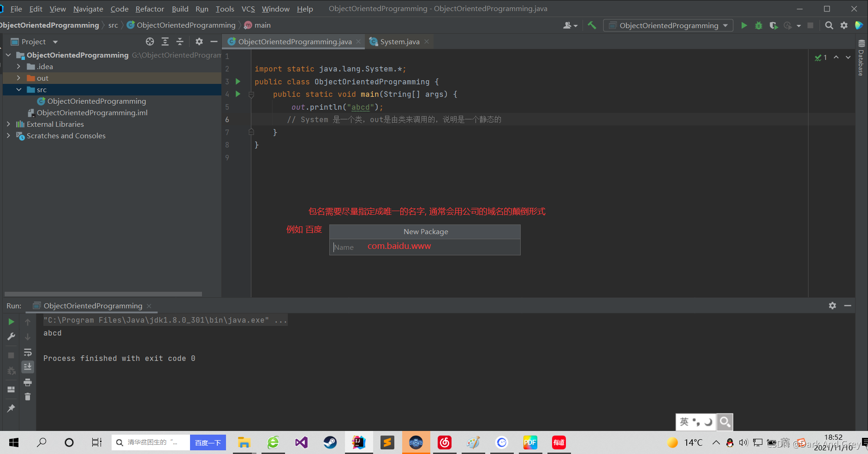Screen dimensions: 868x454
Task: Toggle scroll to end in Run console
Action: coord(28,367)
